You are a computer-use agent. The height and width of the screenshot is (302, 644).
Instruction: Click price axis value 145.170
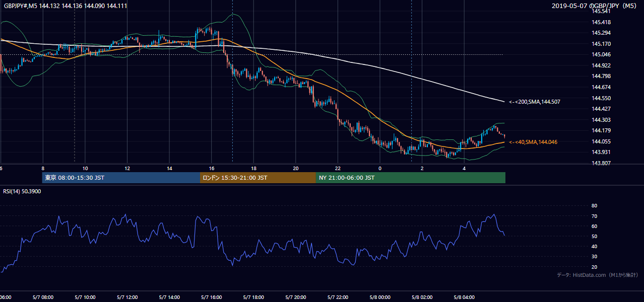[601, 44]
